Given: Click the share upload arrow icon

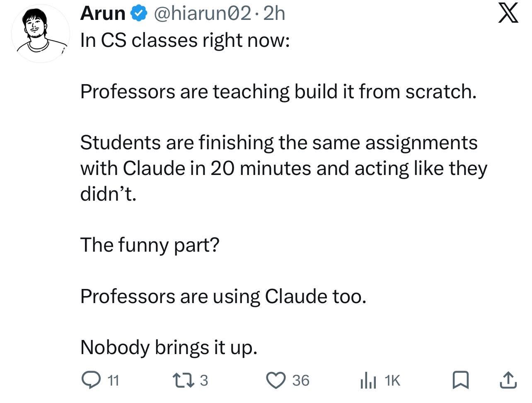Looking at the screenshot, I should pyautogui.click(x=509, y=380).
